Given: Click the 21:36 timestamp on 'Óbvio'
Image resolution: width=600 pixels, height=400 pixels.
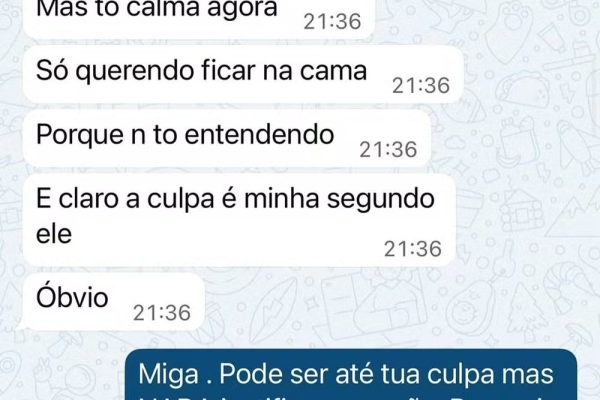Looking at the screenshot, I should click(x=162, y=313).
